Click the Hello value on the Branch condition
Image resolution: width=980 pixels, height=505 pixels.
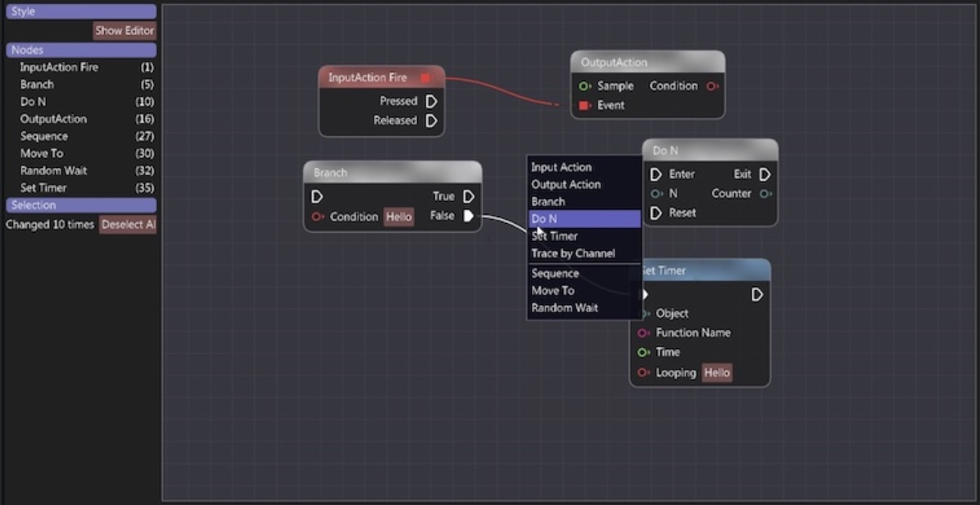pyautogui.click(x=397, y=216)
